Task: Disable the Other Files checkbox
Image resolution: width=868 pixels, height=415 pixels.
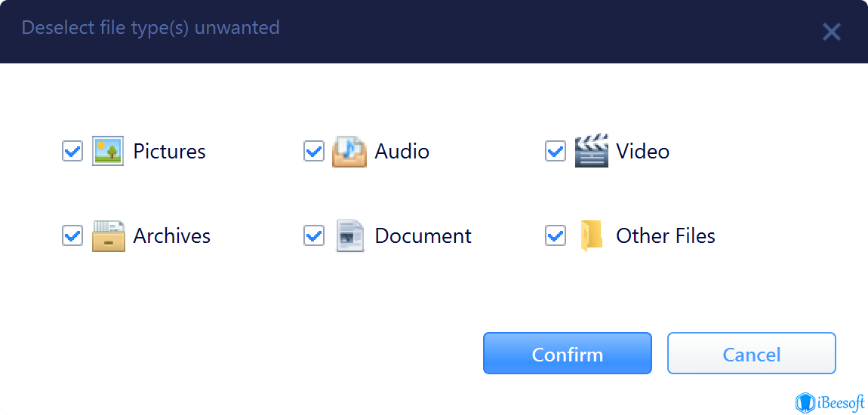Action: (556, 235)
